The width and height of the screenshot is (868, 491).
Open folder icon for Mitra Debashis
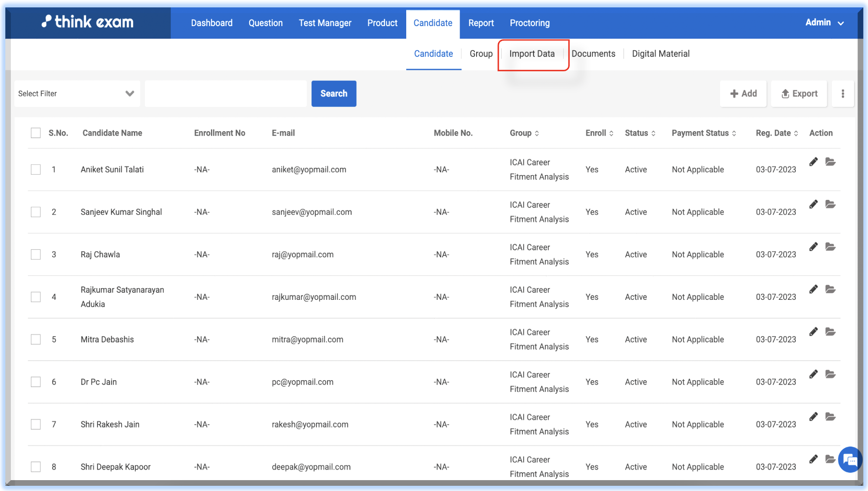point(830,332)
